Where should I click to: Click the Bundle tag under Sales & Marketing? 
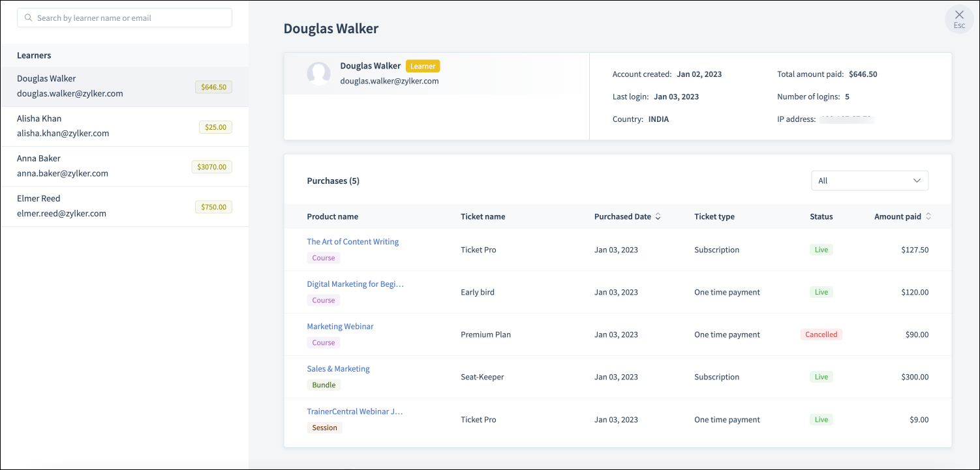(324, 385)
